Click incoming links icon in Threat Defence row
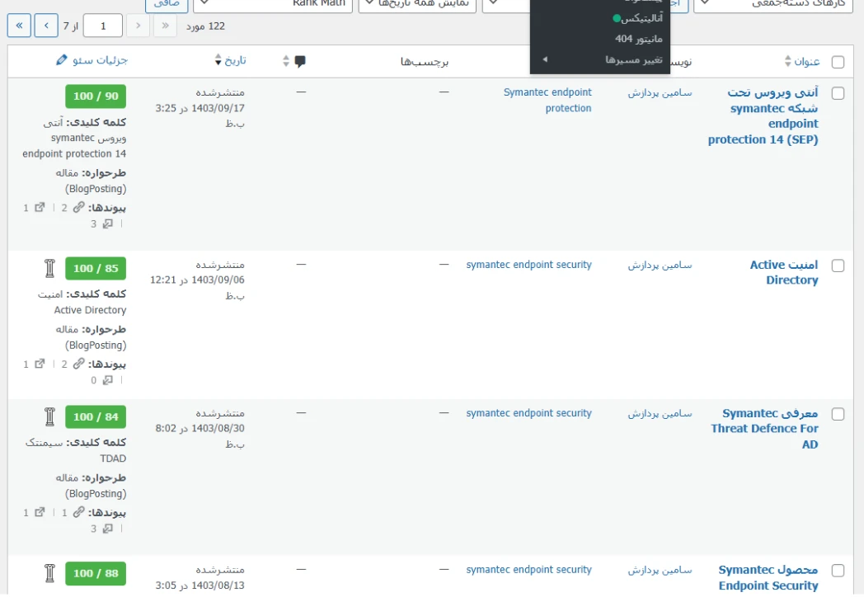 tap(107, 529)
